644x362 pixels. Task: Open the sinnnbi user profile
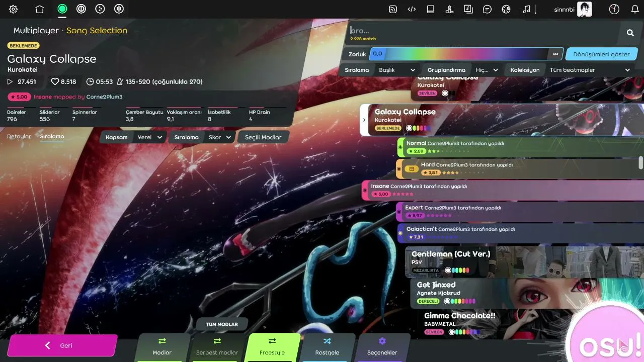tap(573, 9)
